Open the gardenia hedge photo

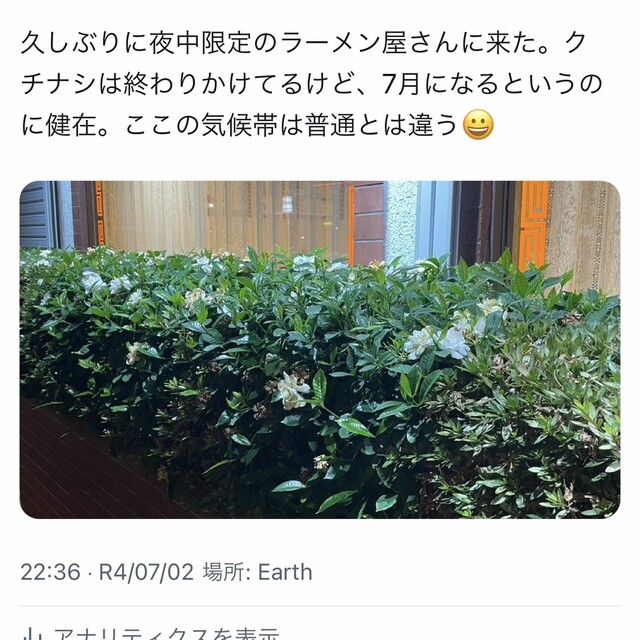pyautogui.click(x=320, y=350)
